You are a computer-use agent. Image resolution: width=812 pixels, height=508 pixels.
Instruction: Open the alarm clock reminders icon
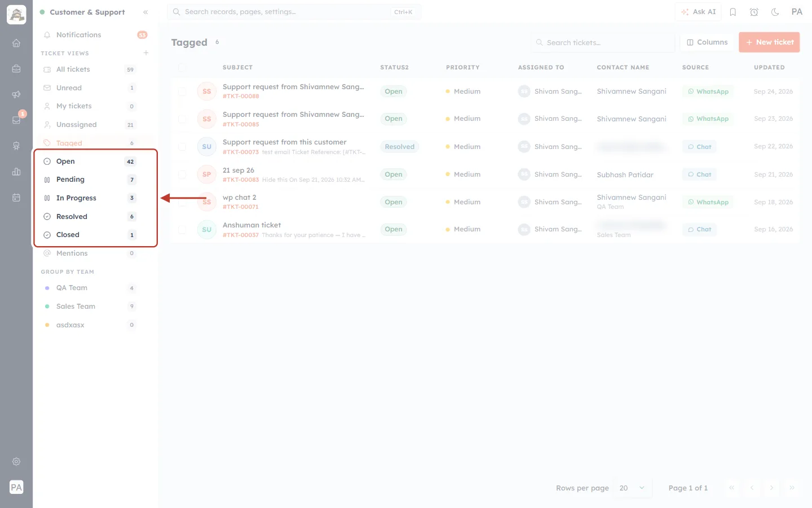click(754, 12)
